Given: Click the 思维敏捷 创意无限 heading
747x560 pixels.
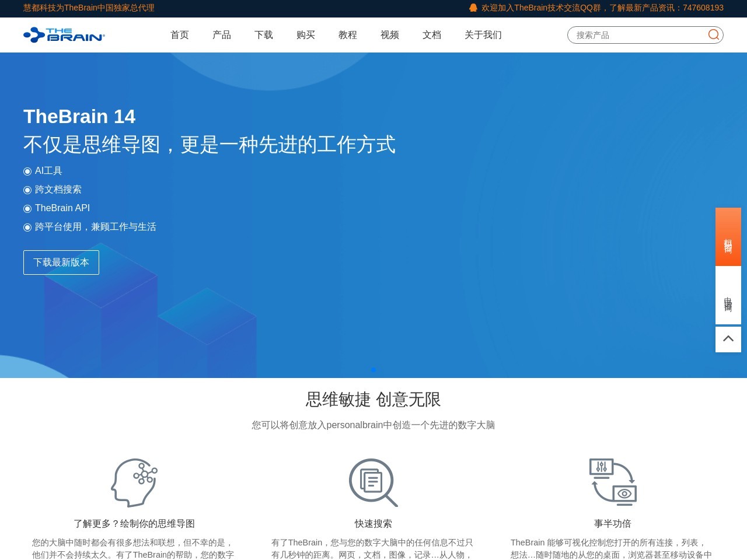Looking at the screenshot, I should (373, 400).
